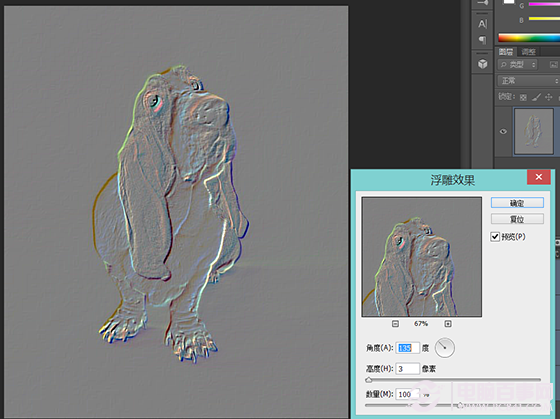Open the 类型 layer filter dropdown

click(518, 65)
